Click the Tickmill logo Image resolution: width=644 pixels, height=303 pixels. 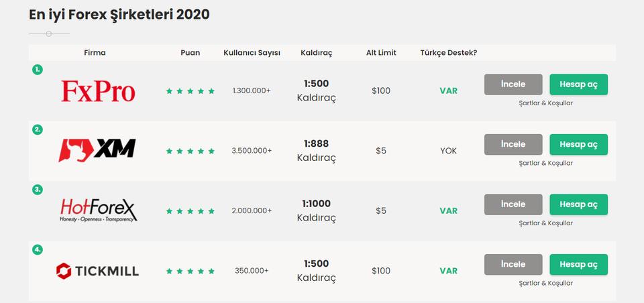[97, 271]
